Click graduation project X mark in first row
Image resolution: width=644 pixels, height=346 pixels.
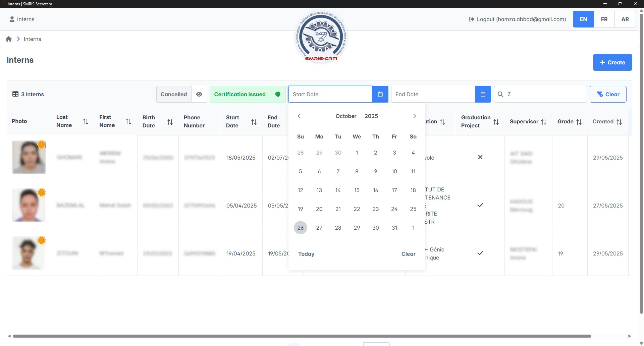click(480, 157)
